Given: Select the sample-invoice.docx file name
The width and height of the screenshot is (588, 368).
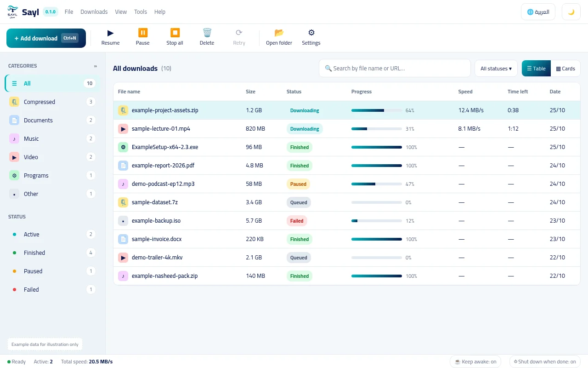Looking at the screenshot, I should tap(157, 239).
